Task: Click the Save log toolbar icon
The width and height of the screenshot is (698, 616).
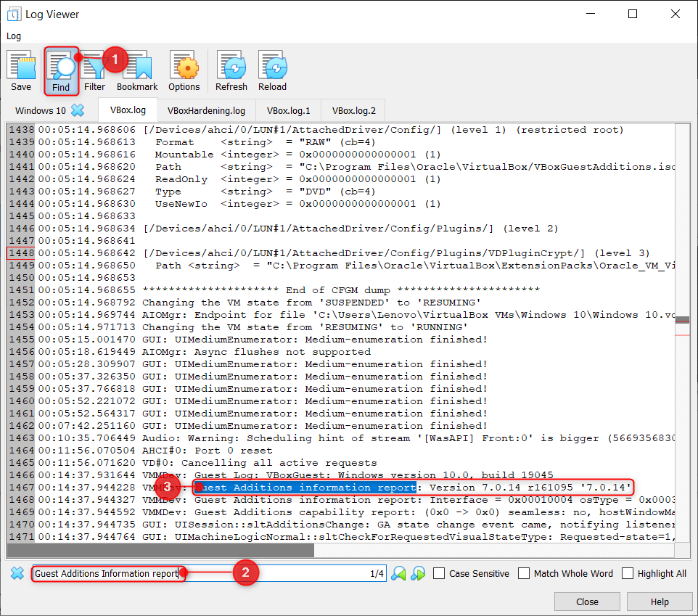Action: pos(21,71)
